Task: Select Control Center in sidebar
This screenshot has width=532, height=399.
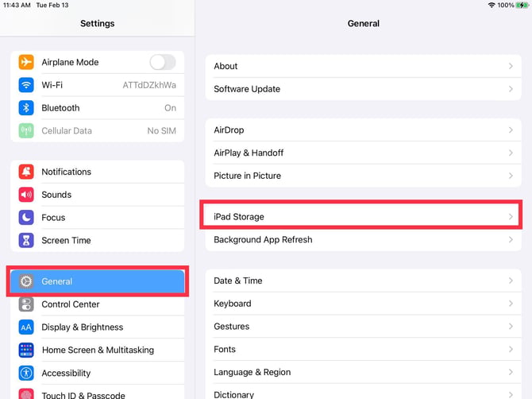Action: pos(98,304)
